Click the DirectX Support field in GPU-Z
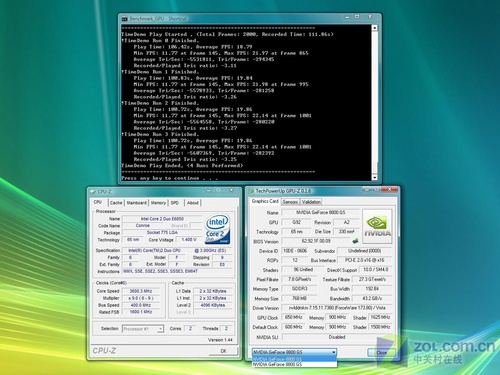 point(375,269)
